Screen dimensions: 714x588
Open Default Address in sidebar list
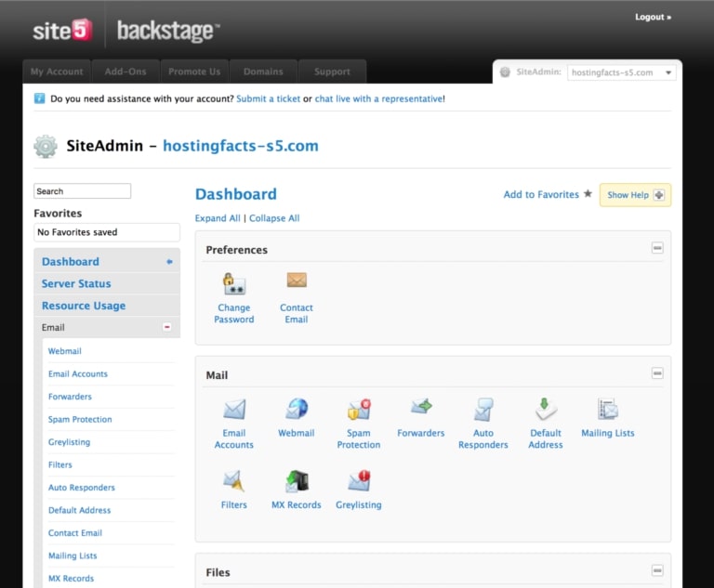[79, 510]
